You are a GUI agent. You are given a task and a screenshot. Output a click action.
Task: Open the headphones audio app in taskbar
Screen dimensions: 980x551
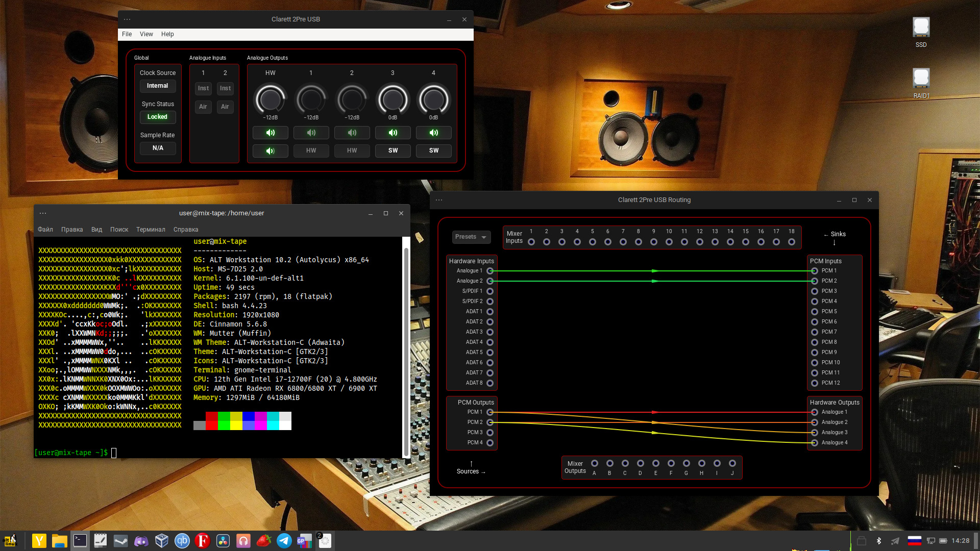pos(243,540)
